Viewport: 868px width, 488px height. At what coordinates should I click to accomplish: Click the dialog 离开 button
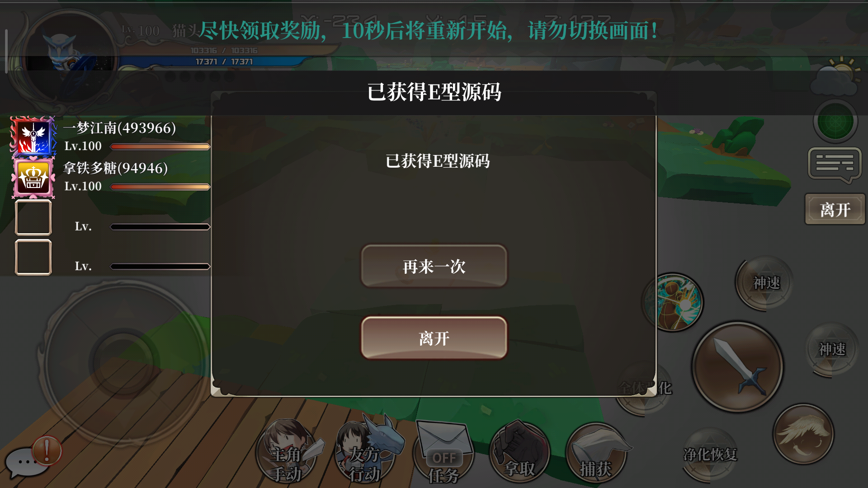(x=434, y=338)
